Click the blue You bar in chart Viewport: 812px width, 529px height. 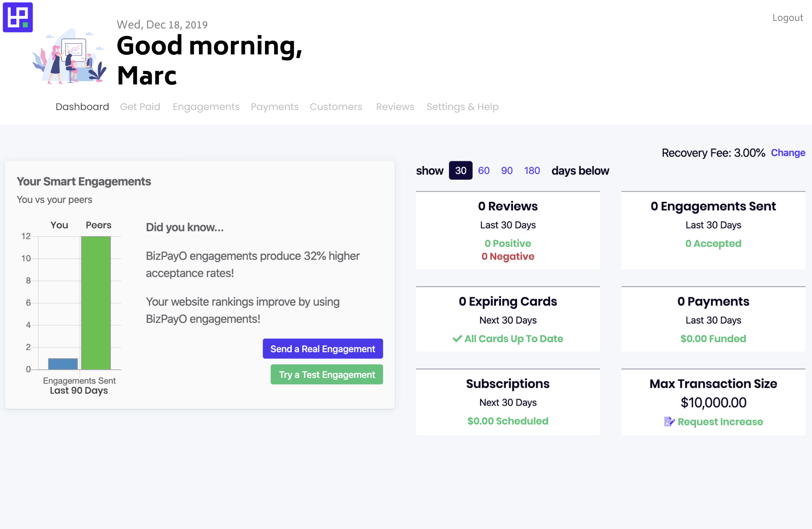pyautogui.click(x=63, y=364)
